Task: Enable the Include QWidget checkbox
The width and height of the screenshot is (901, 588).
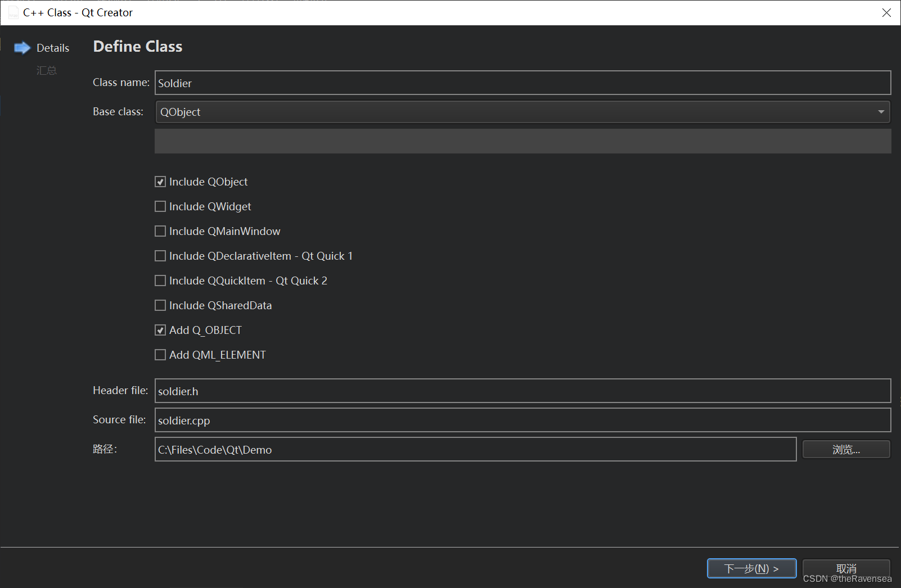Action: pyautogui.click(x=160, y=206)
